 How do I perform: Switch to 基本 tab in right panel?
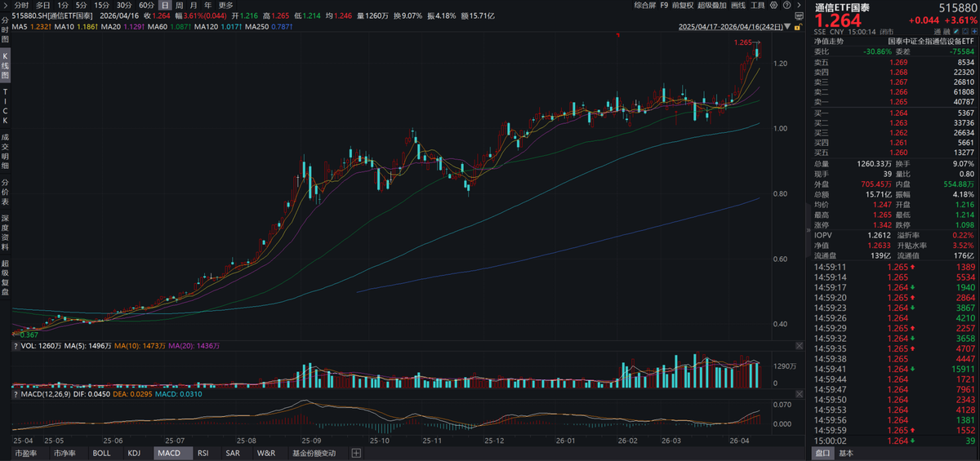pos(846,453)
